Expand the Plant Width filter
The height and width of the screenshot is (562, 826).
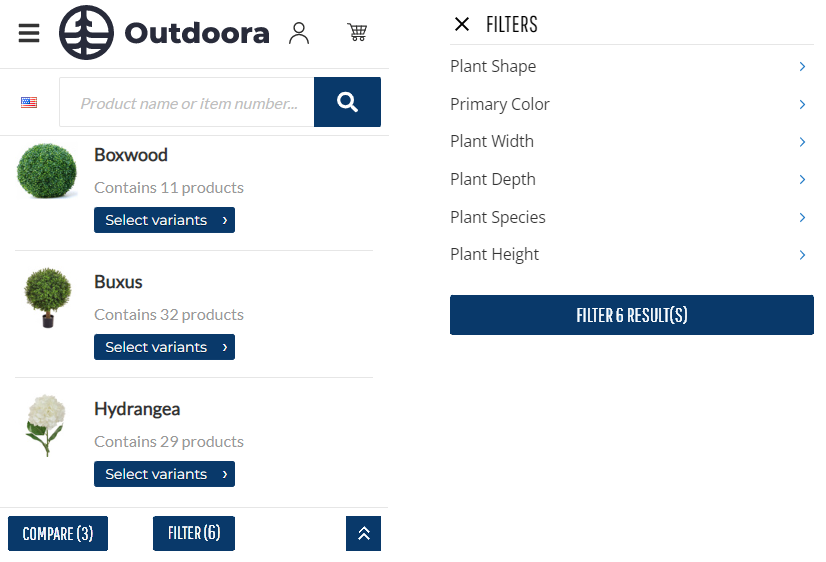point(632,142)
